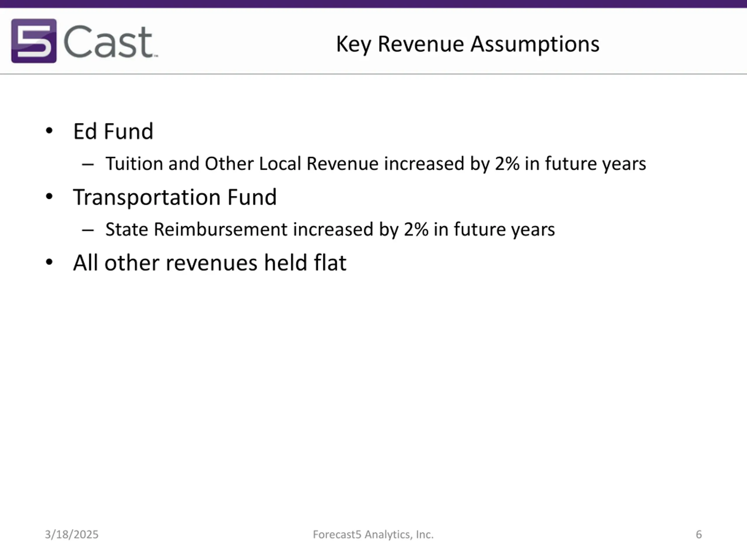
Task: Click the 'Ed Fund' bullet
Action: pos(113,131)
